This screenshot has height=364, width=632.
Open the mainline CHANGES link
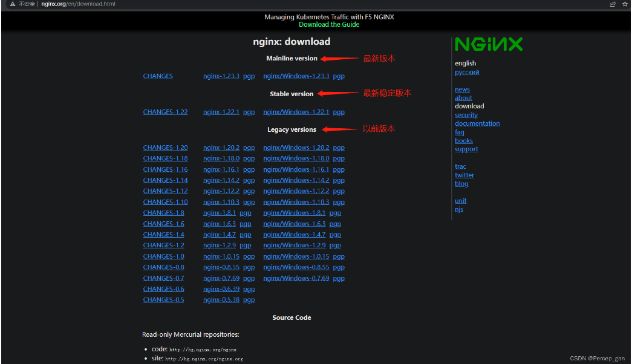coord(158,76)
